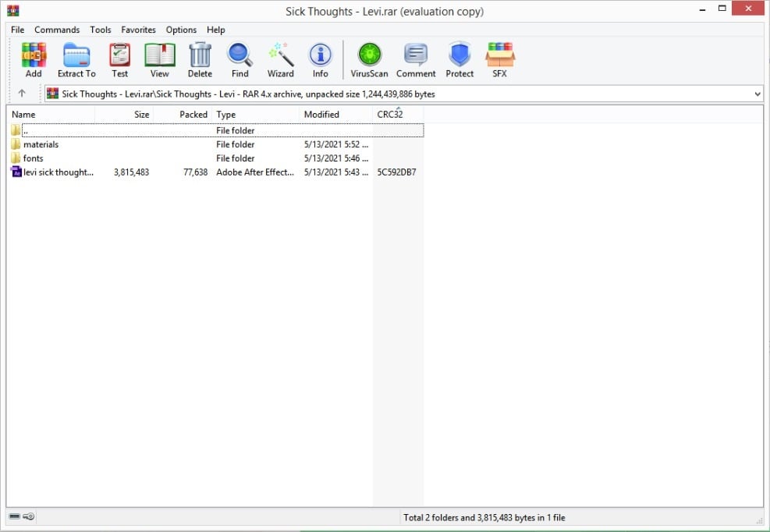Image resolution: width=770 pixels, height=532 pixels.
Task: Sort by Modified column header
Action: [336, 115]
